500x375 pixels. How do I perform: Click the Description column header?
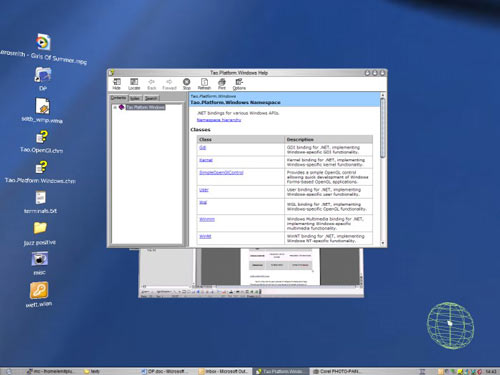[x=328, y=139]
